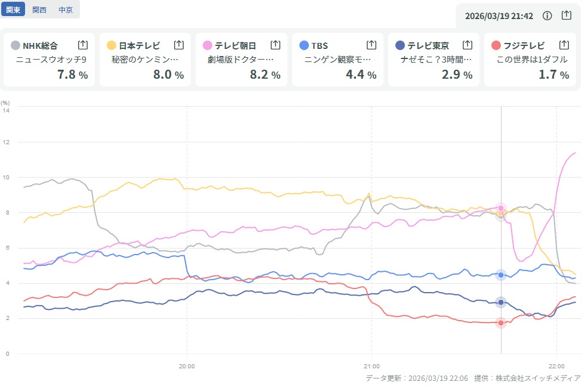
Task: Click the テレビ朝日 channel name
Action: click(x=236, y=45)
